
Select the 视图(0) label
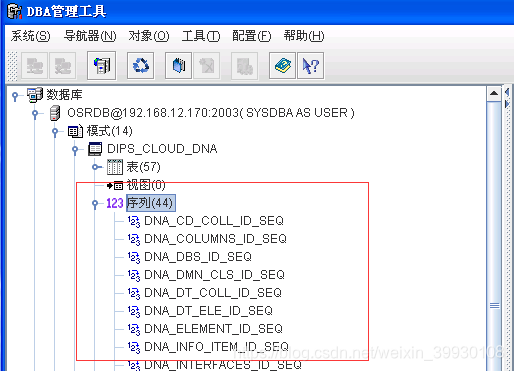coord(146,185)
